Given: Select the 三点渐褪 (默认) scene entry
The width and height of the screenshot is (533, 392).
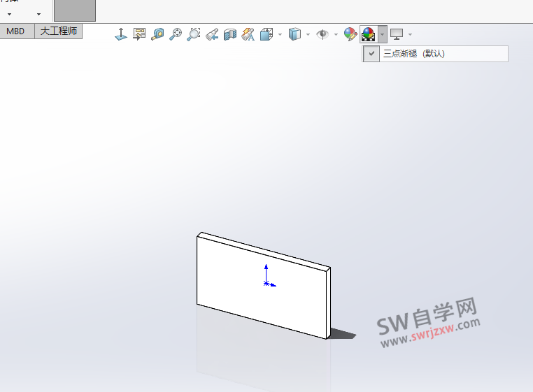Looking at the screenshot, I should pos(435,54).
